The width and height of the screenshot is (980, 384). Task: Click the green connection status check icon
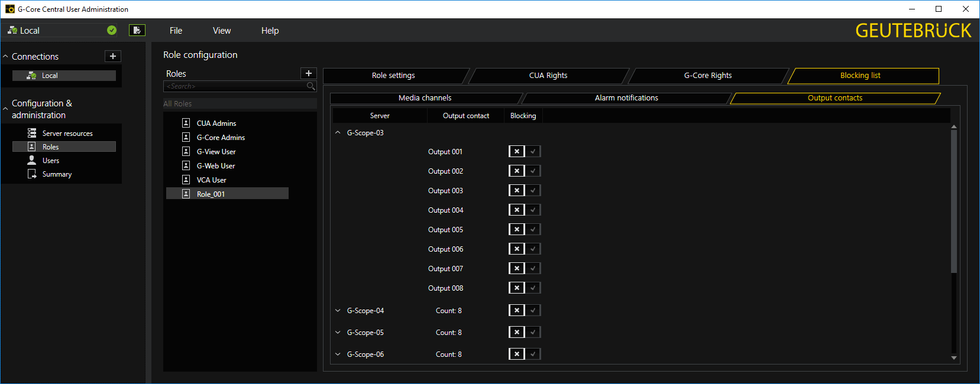[112, 30]
